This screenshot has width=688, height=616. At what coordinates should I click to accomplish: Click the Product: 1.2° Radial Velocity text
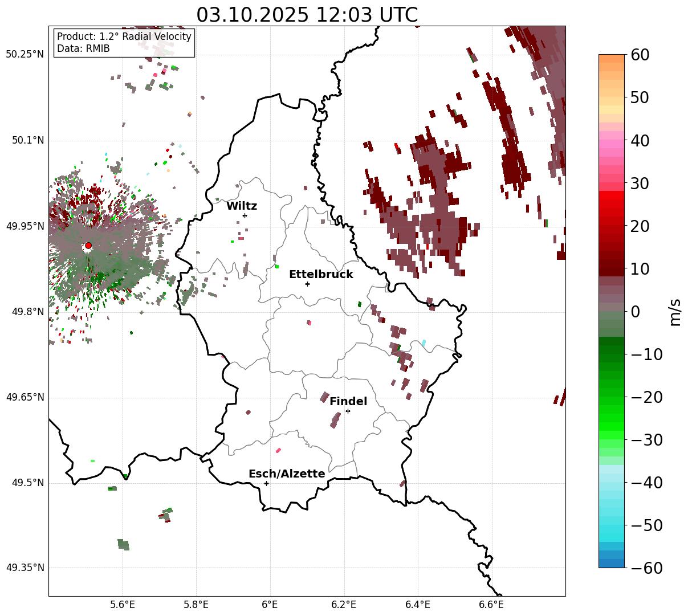[x=124, y=36]
